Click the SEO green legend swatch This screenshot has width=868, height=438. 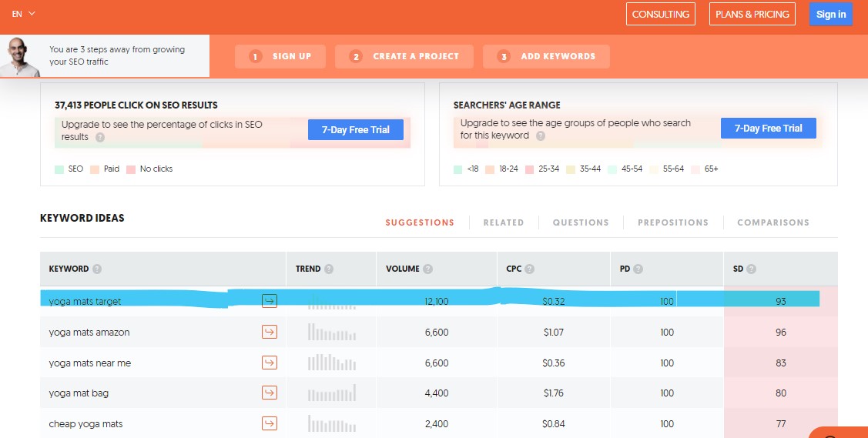click(59, 169)
